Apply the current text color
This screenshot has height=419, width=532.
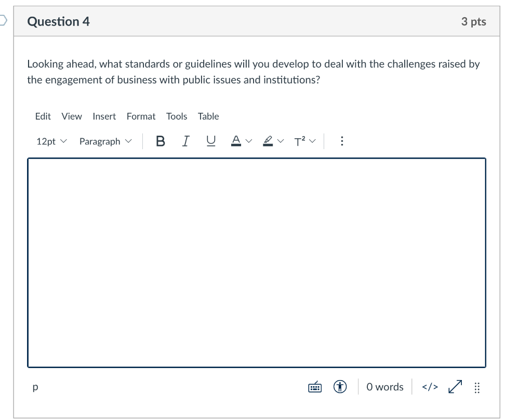pyautogui.click(x=236, y=141)
